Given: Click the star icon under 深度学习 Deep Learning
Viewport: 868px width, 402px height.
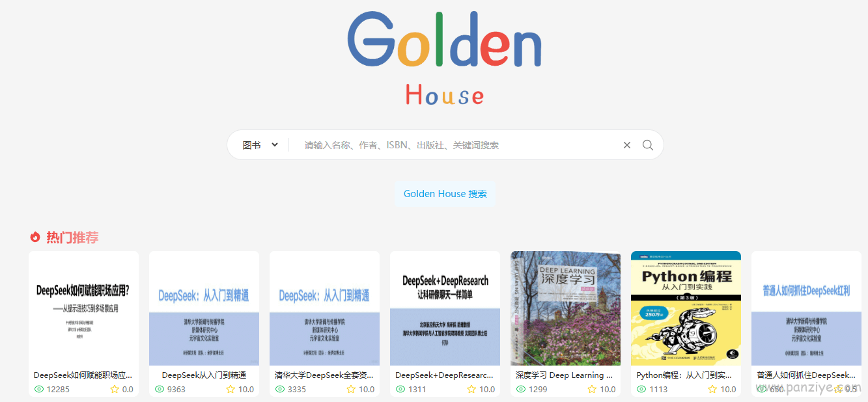Looking at the screenshot, I should [x=592, y=390].
